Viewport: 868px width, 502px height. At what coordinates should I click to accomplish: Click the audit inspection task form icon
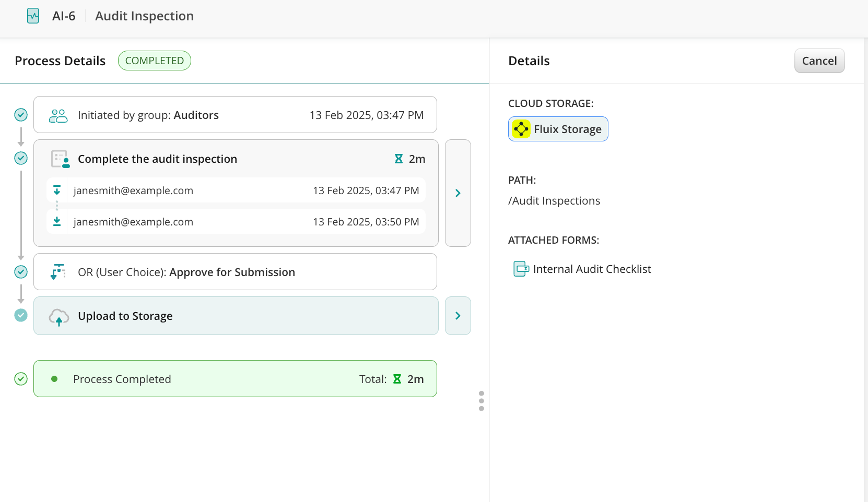coord(60,159)
